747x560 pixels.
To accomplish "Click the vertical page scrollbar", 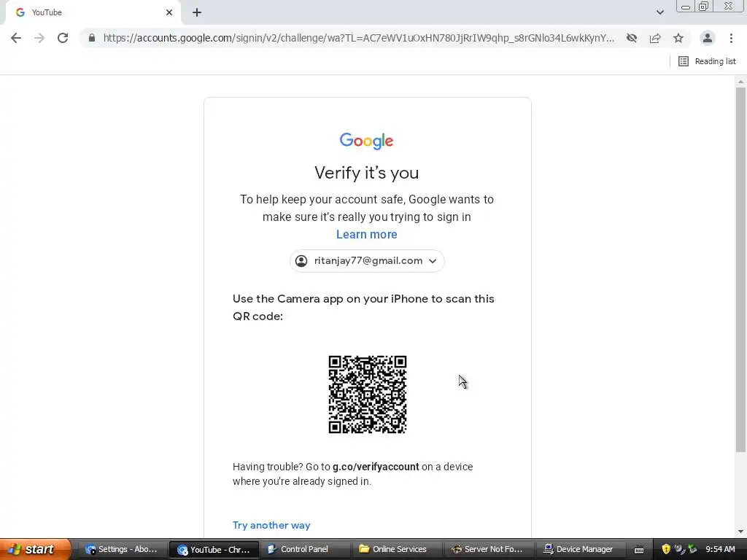I will (740, 270).
